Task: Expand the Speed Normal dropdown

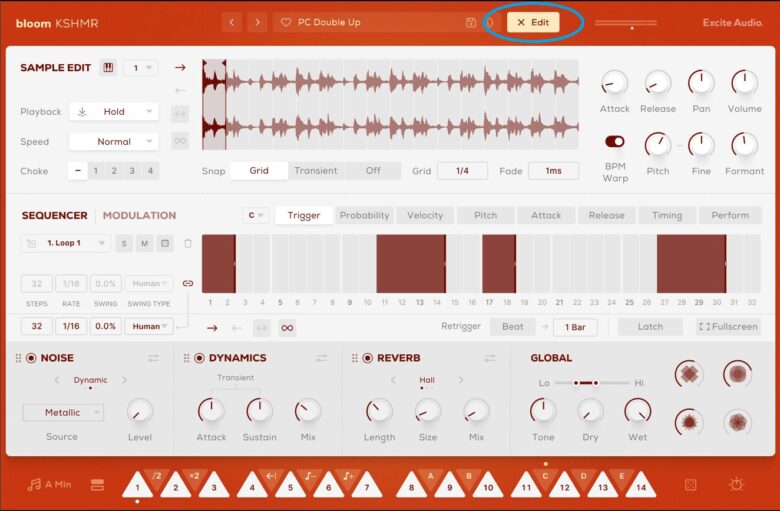Action: 113,142
